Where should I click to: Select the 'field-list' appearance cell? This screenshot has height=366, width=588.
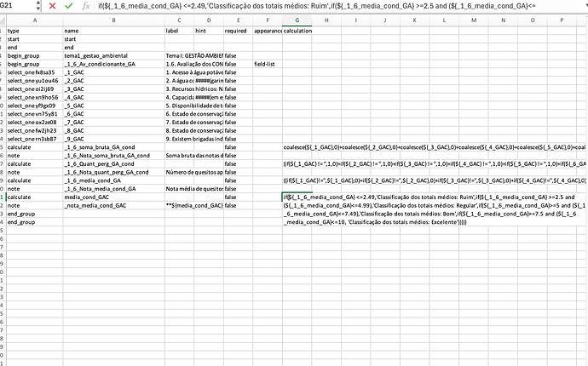[267, 63]
